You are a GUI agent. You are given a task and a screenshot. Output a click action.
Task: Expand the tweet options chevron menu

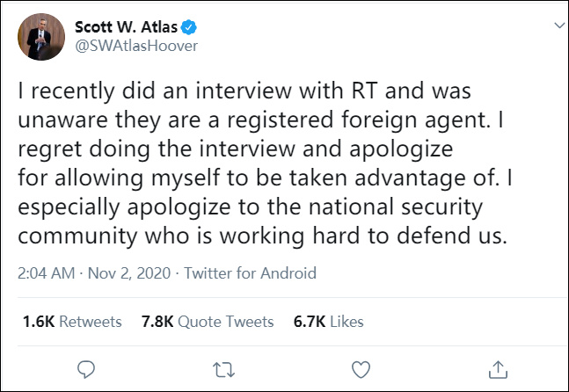coord(556,26)
